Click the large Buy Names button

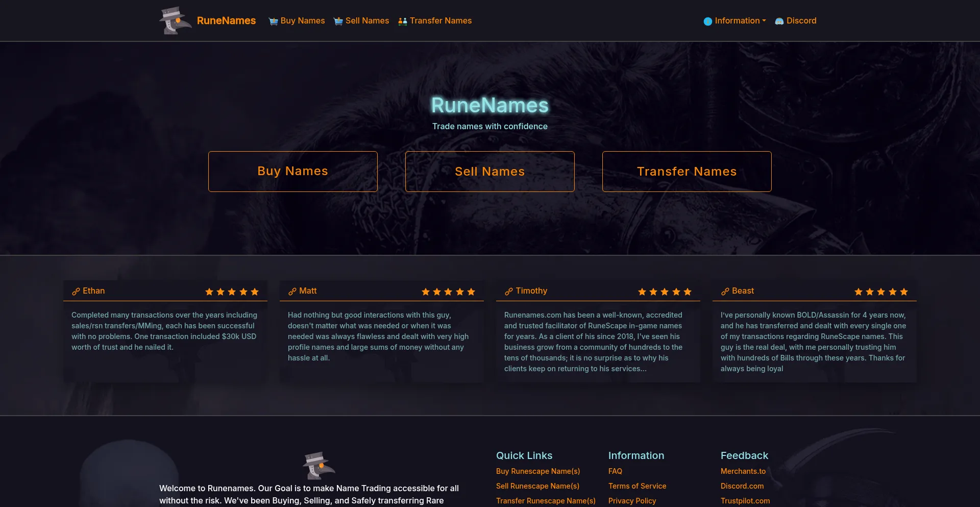[293, 172]
